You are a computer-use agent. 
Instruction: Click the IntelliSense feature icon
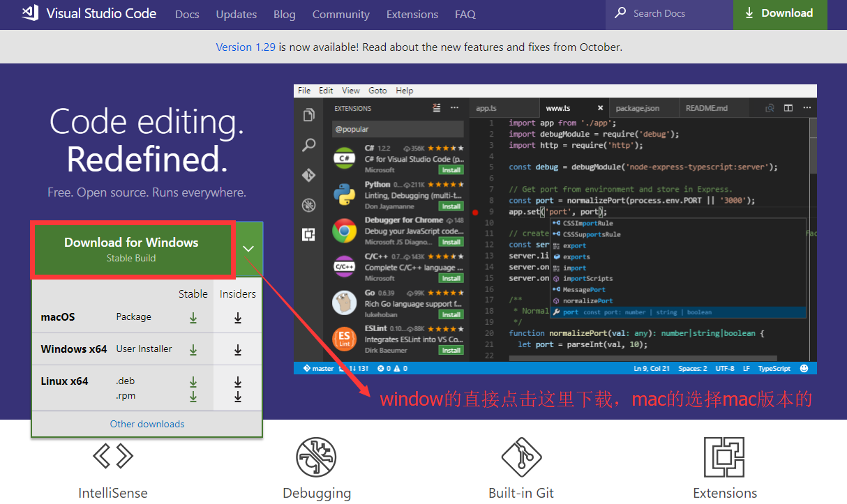tap(113, 457)
